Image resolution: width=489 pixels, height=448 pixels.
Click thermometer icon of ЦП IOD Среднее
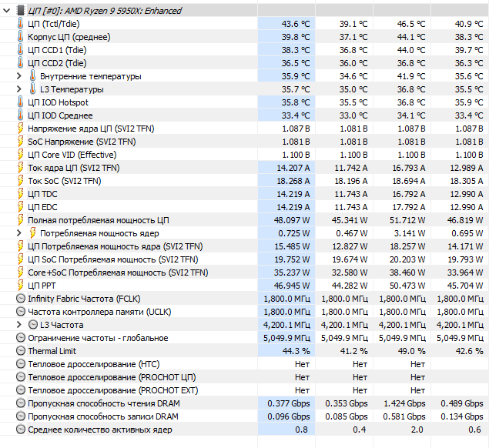20,115
